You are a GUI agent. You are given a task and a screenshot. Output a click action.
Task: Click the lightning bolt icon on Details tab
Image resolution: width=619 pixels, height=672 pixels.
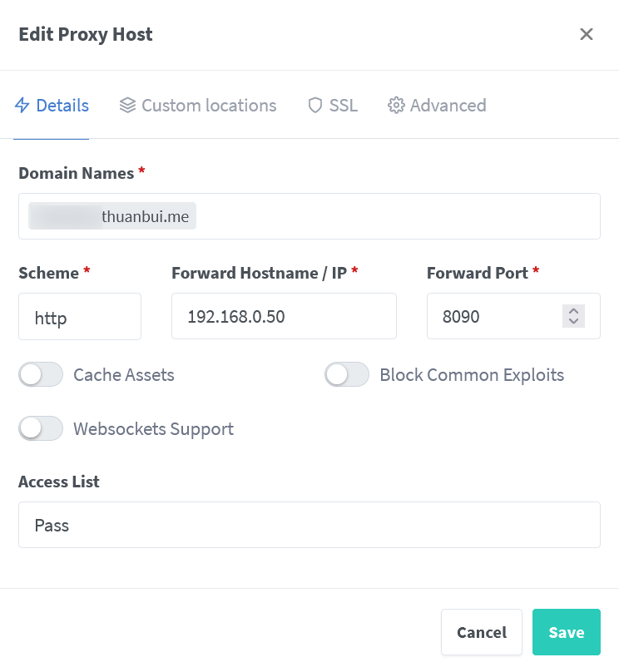point(21,105)
